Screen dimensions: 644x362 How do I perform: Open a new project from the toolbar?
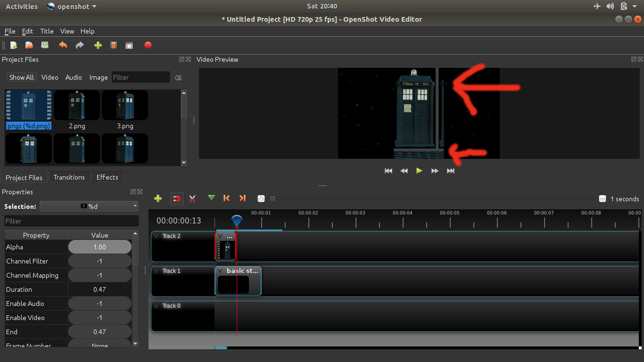click(13, 45)
